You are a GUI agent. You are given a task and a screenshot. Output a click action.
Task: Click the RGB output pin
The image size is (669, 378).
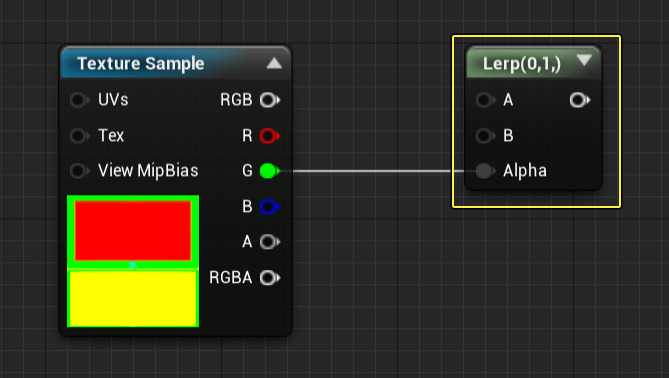coord(270,100)
